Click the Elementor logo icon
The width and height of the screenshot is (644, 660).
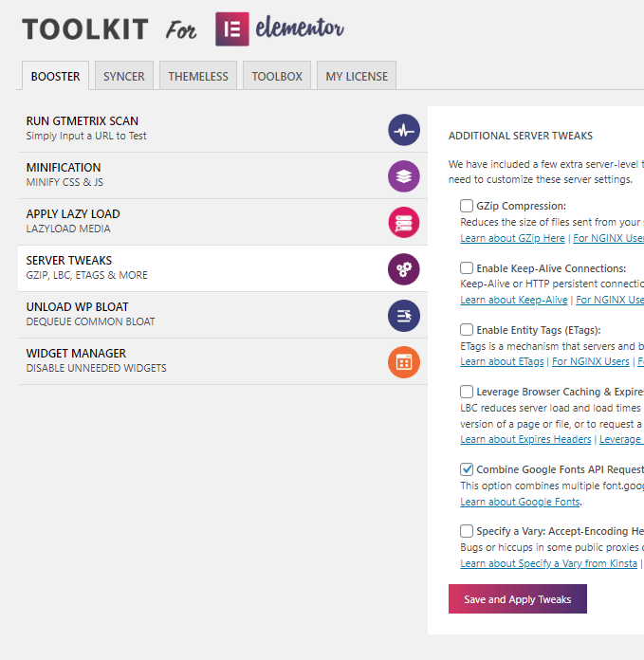coord(232,29)
